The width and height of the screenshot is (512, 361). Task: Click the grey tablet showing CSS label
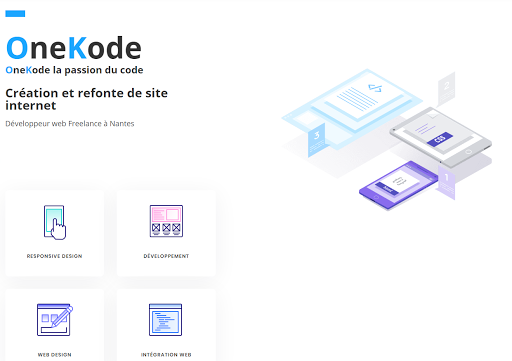tap(441, 138)
